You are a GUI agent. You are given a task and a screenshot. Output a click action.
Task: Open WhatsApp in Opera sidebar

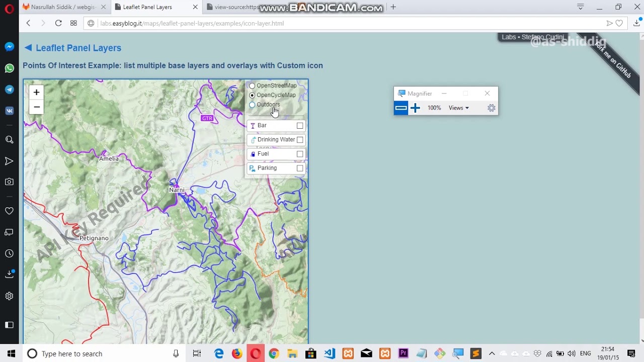point(9,68)
